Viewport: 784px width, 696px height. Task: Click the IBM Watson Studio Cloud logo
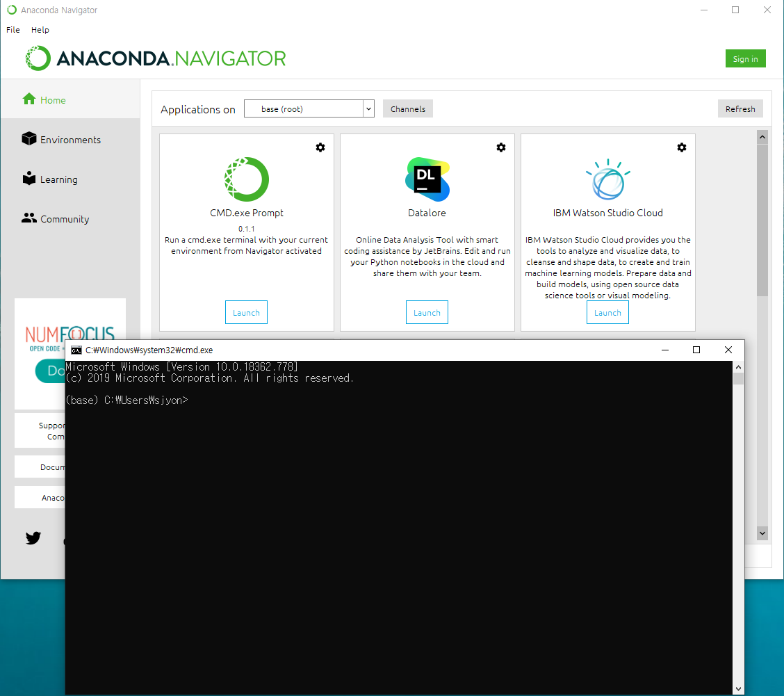point(608,179)
